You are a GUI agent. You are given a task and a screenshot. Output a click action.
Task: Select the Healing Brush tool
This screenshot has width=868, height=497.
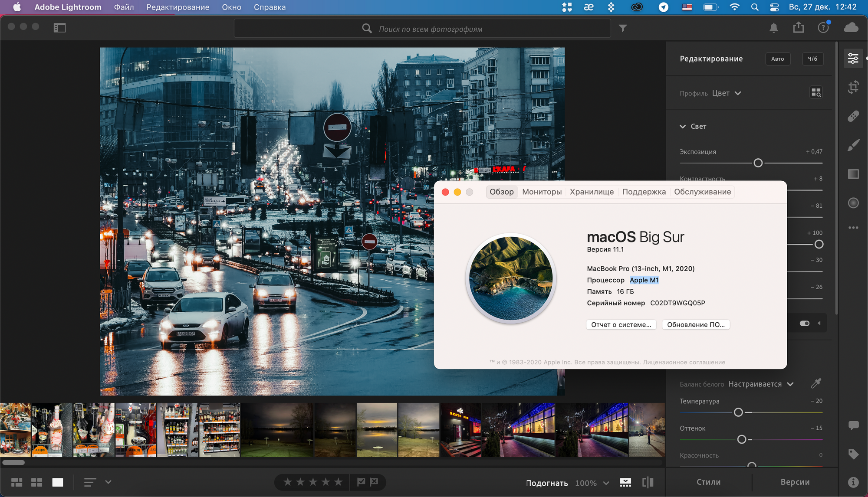[853, 116]
